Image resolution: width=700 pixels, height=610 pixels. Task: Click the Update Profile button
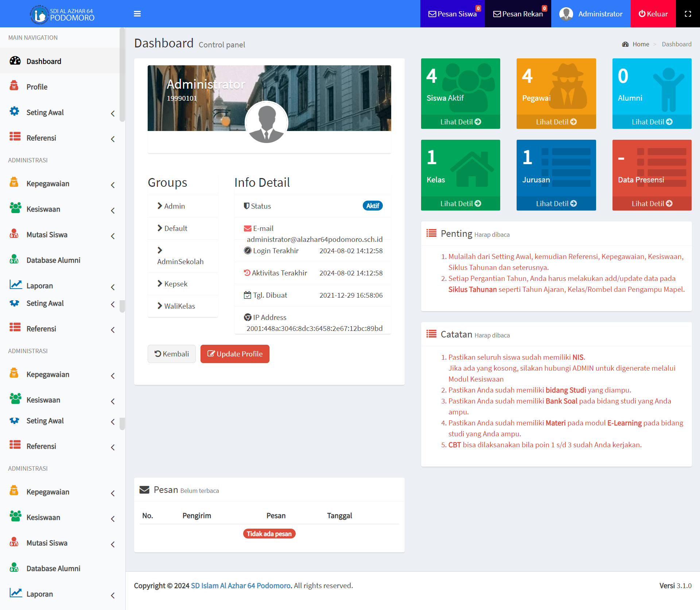tap(235, 354)
